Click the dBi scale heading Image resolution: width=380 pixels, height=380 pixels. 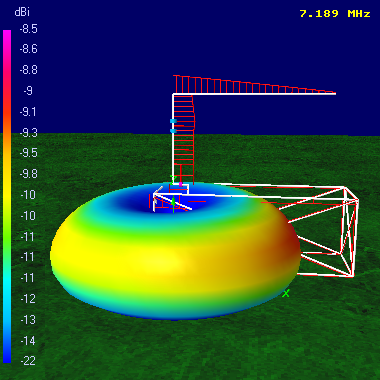[x=22, y=13]
